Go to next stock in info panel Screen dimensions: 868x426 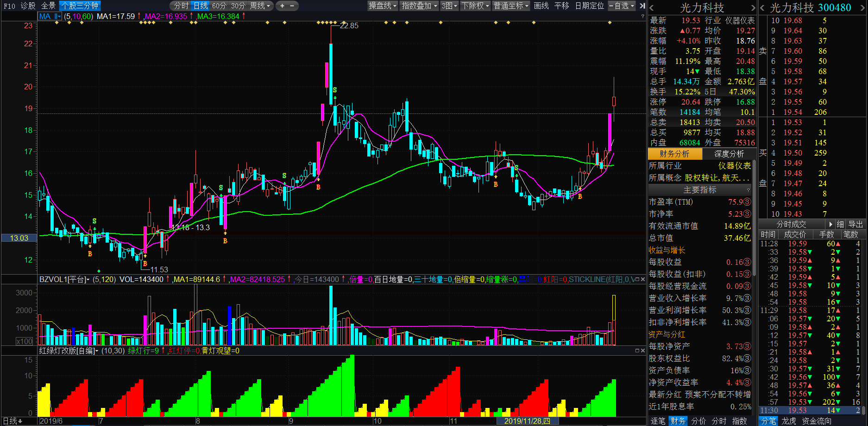[x=753, y=8]
